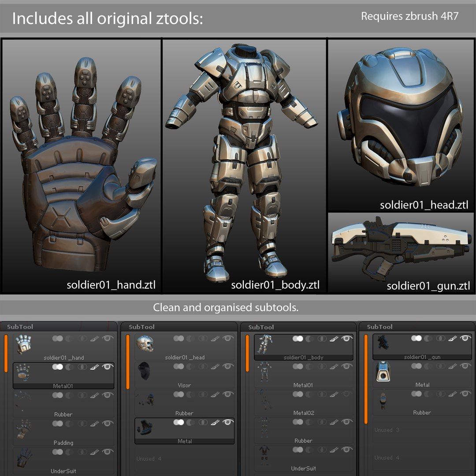Viewport: 476px width, 476px height.
Task: Select the Padding subtool row
Action: [x=63, y=432]
